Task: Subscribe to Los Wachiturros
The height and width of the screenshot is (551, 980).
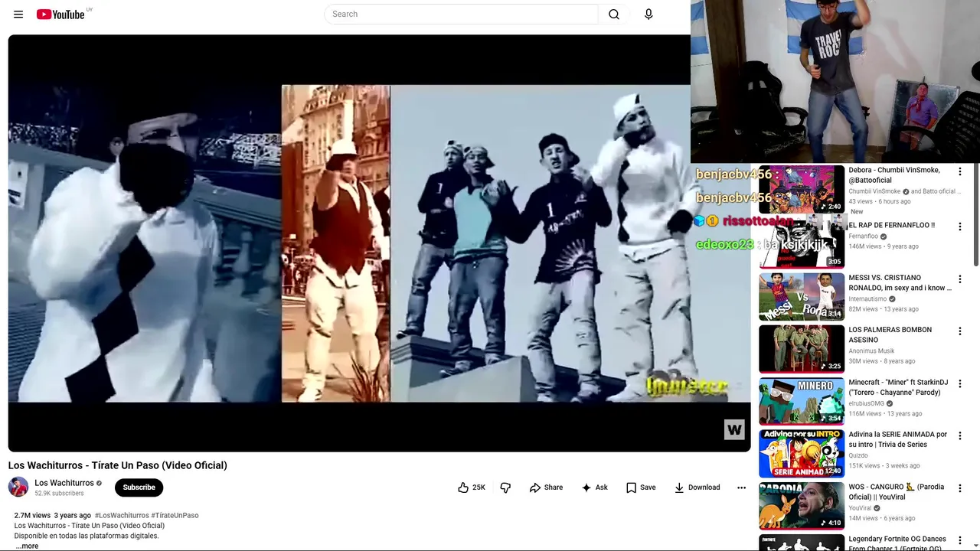Action: pos(139,487)
